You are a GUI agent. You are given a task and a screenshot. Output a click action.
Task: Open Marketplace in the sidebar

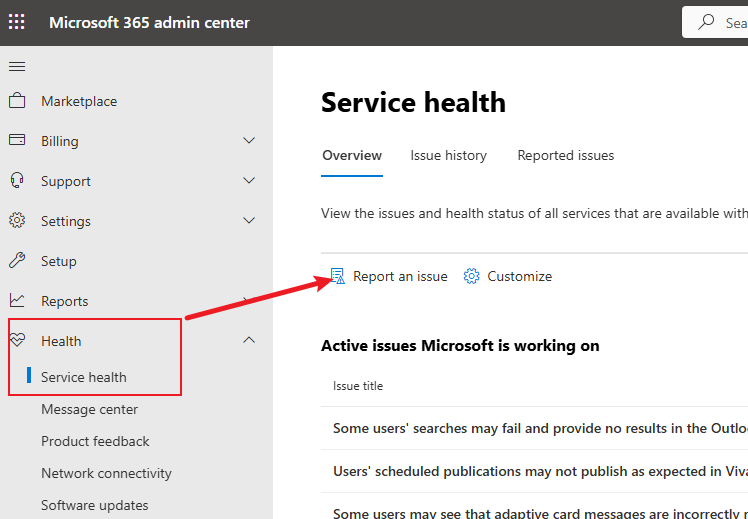pyautogui.click(x=79, y=101)
